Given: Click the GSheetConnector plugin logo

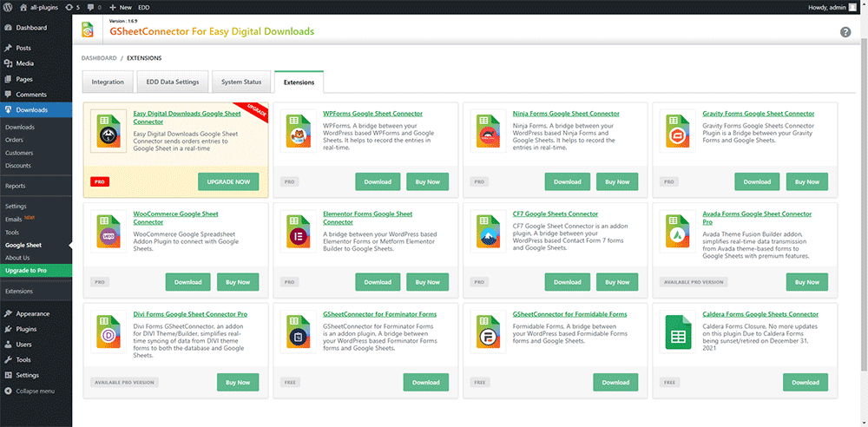Looking at the screenshot, I should click(x=88, y=30).
